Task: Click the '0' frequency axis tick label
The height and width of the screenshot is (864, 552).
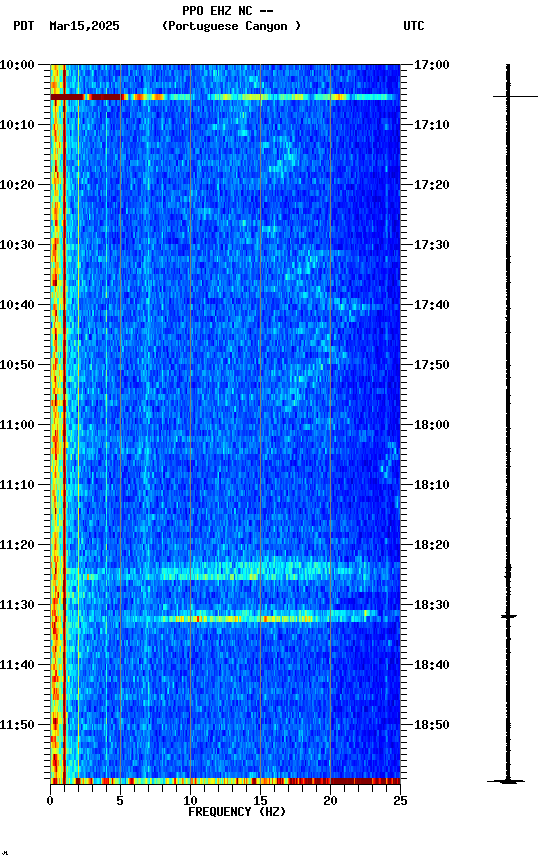Action: [x=50, y=801]
